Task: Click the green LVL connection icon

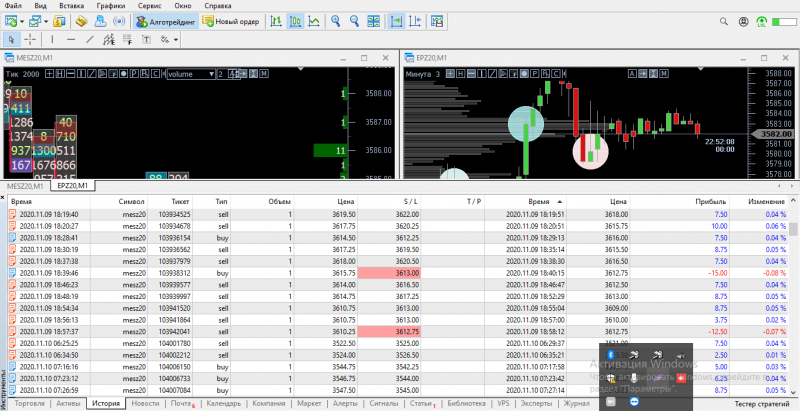Action: (x=762, y=21)
